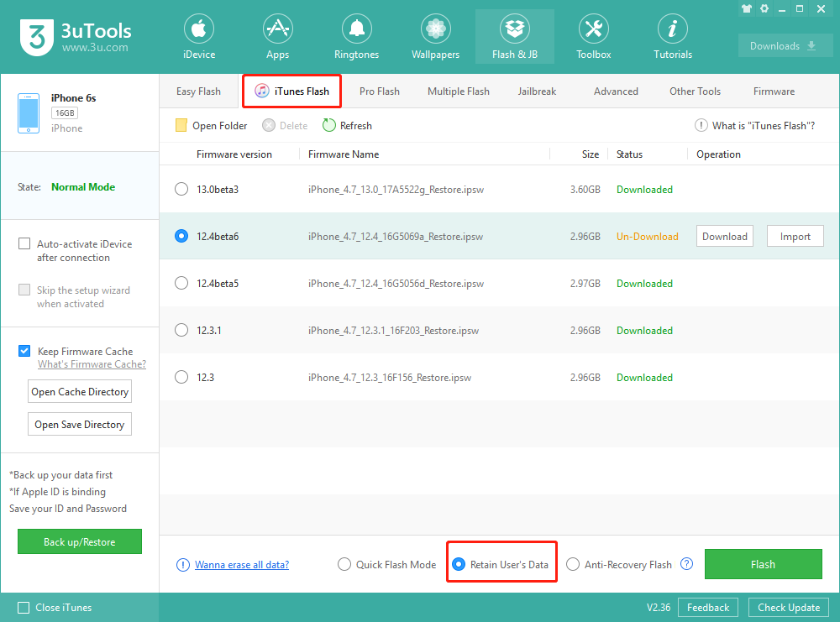Click Open Cache Directory button
This screenshot has height=622, width=840.
pos(80,391)
